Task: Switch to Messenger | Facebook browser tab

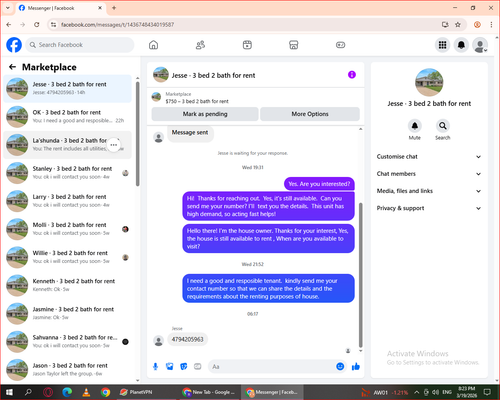Action: 61,8
